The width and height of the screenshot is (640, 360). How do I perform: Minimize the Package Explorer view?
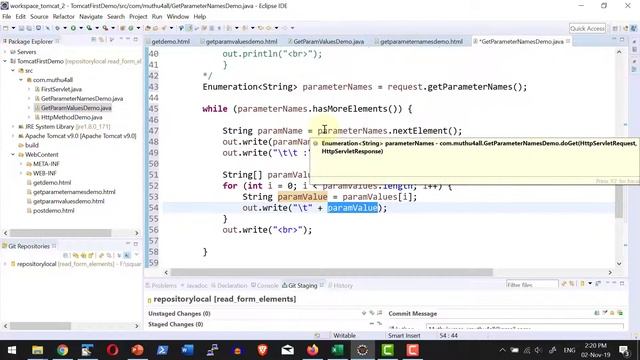[x=128, y=40]
